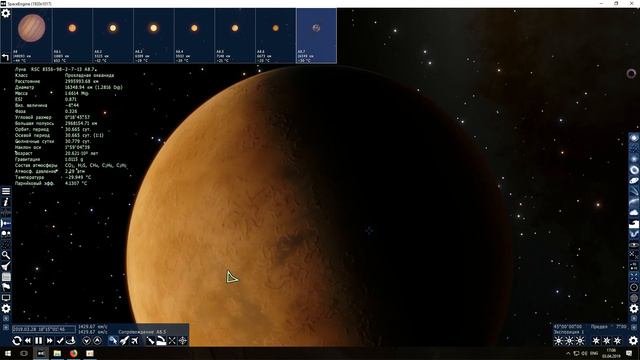Click first sun exposure icon
This screenshot has height=360, width=640.
coord(558,340)
